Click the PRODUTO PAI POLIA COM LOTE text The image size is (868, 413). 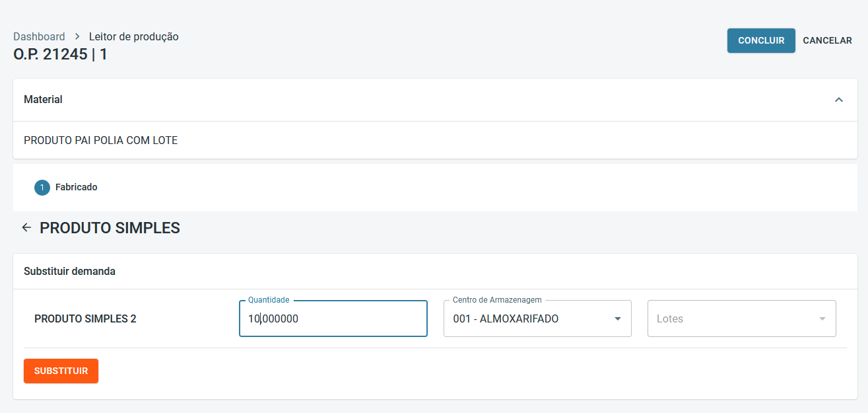tap(100, 141)
